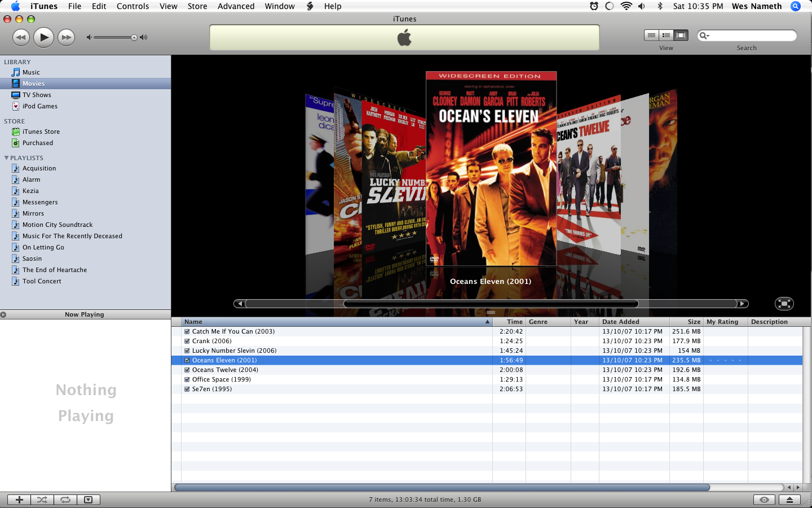Go to the iTunes Store

coord(85,132)
